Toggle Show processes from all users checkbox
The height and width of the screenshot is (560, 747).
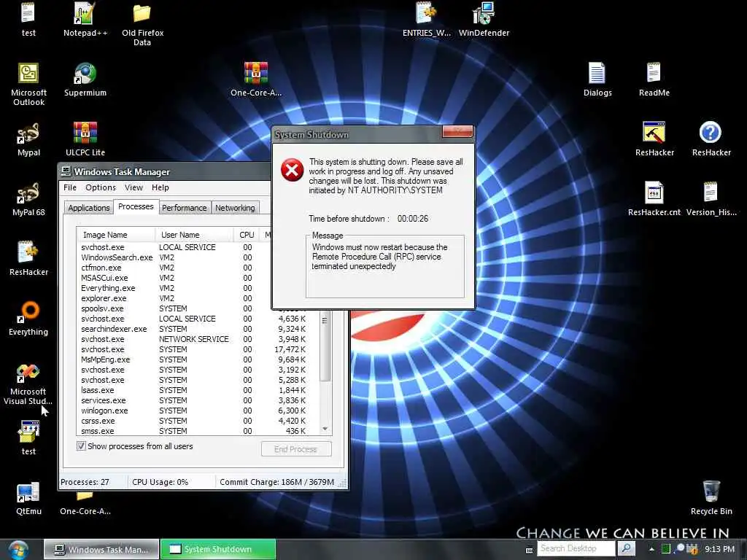[81, 446]
